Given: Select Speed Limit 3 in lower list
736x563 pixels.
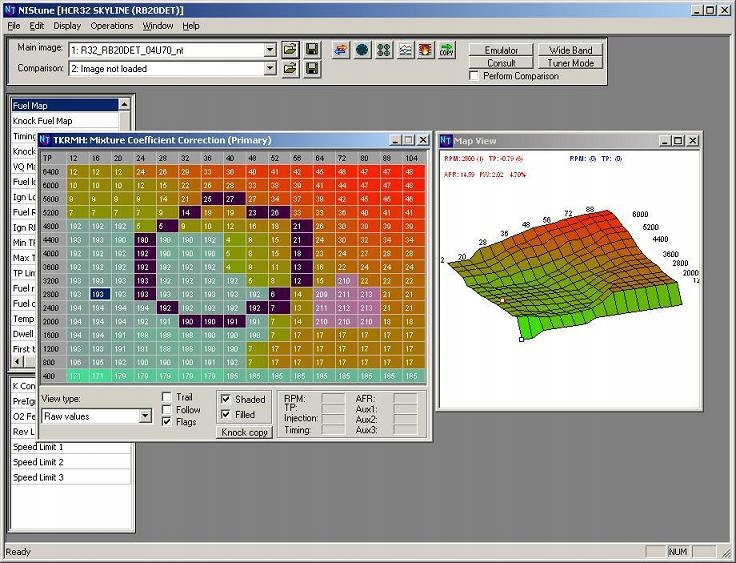Looking at the screenshot, I should coord(70,477).
